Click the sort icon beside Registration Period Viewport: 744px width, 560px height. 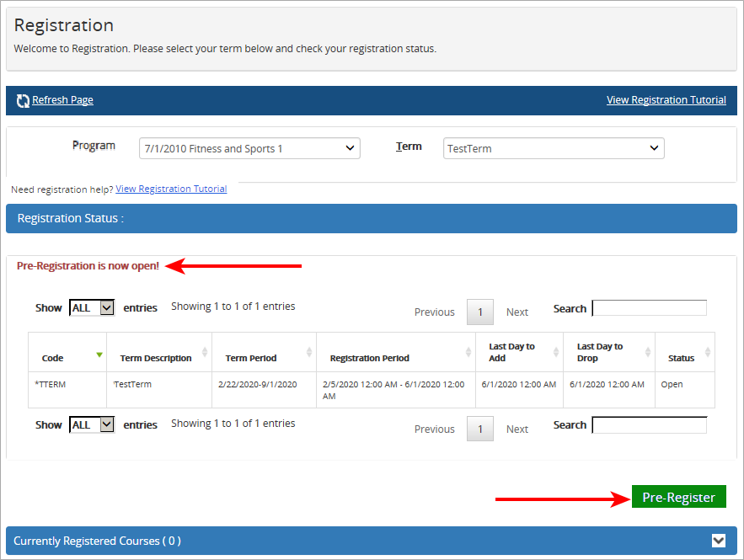pos(470,352)
